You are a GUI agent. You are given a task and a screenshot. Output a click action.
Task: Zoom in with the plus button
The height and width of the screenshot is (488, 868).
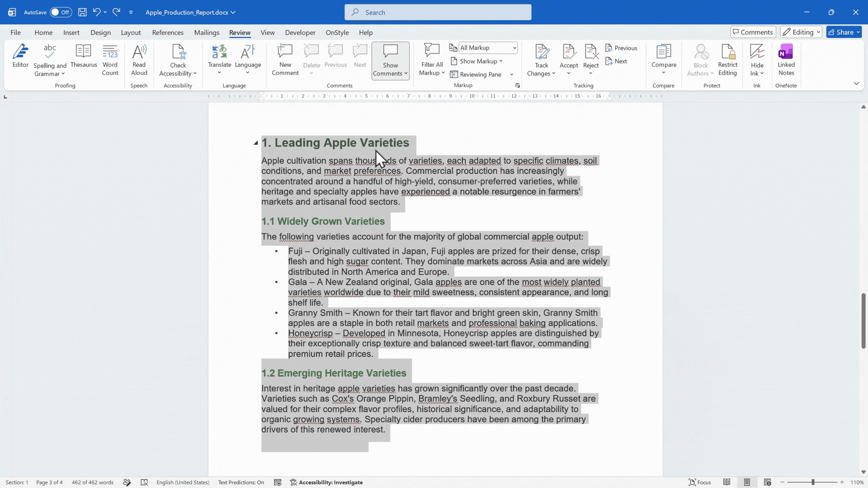pyautogui.click(x=842, y=483)
